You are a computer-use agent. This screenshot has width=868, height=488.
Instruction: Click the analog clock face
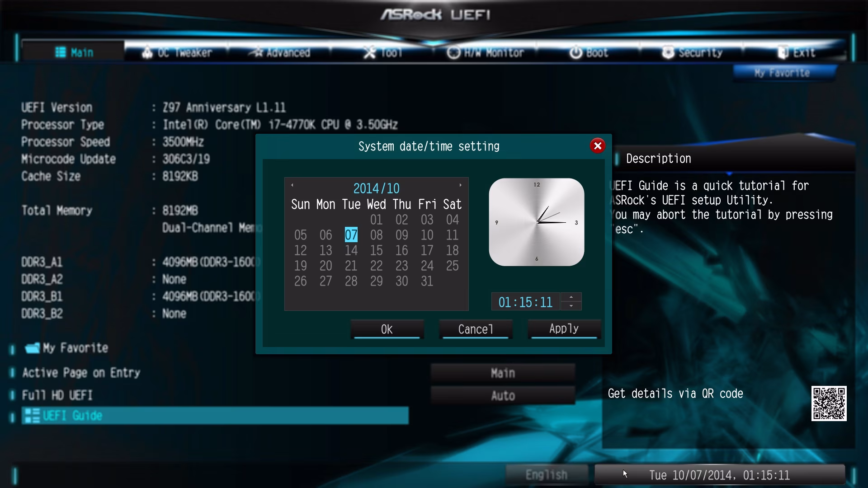(x=537, y=222)
